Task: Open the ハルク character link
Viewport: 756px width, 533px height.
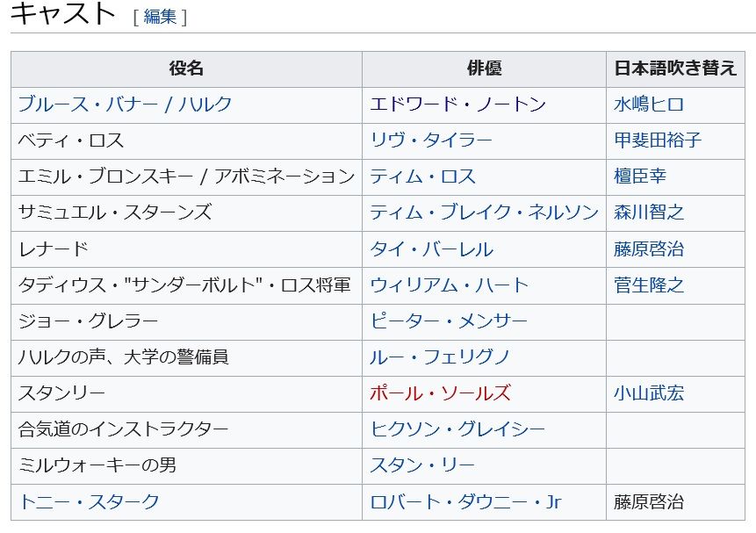Action: (205, 104)
